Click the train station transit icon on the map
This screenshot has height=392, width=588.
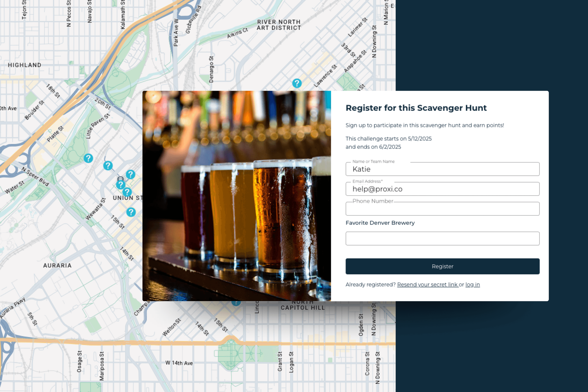(x=121, y=178)
